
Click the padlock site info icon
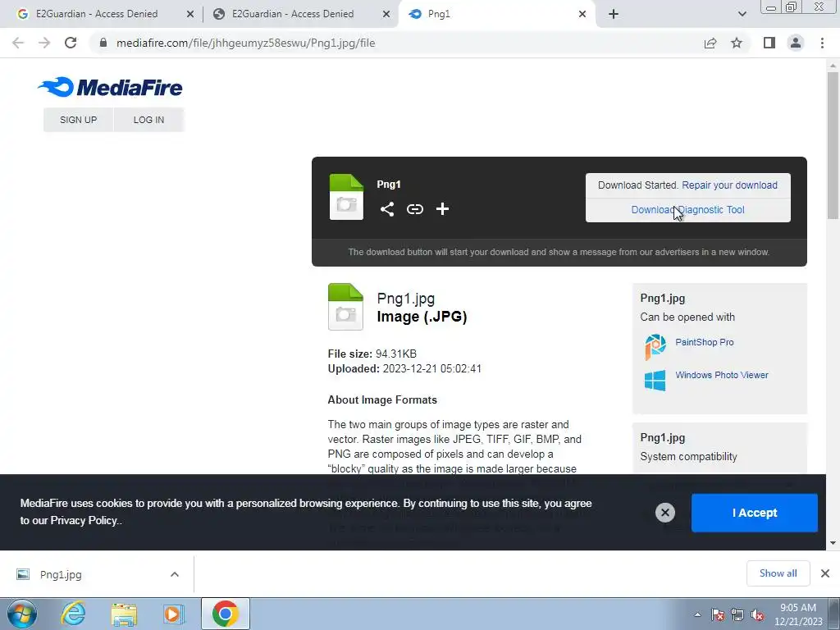point(103,43)
